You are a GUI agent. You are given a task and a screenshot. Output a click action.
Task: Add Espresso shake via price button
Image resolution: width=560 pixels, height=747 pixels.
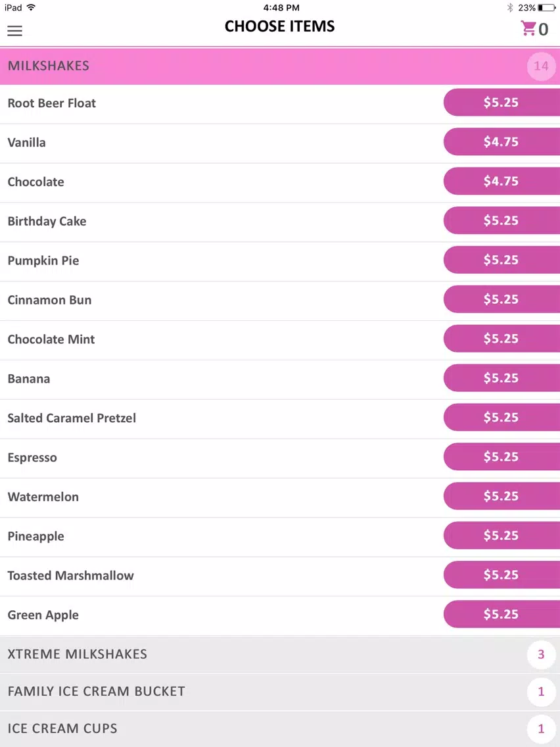(502, 457)
